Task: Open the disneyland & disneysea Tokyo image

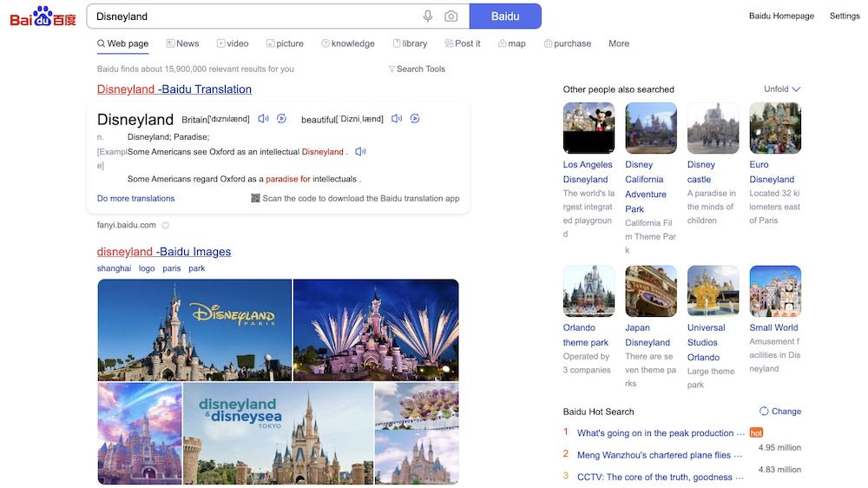Action: pos(279,433)
